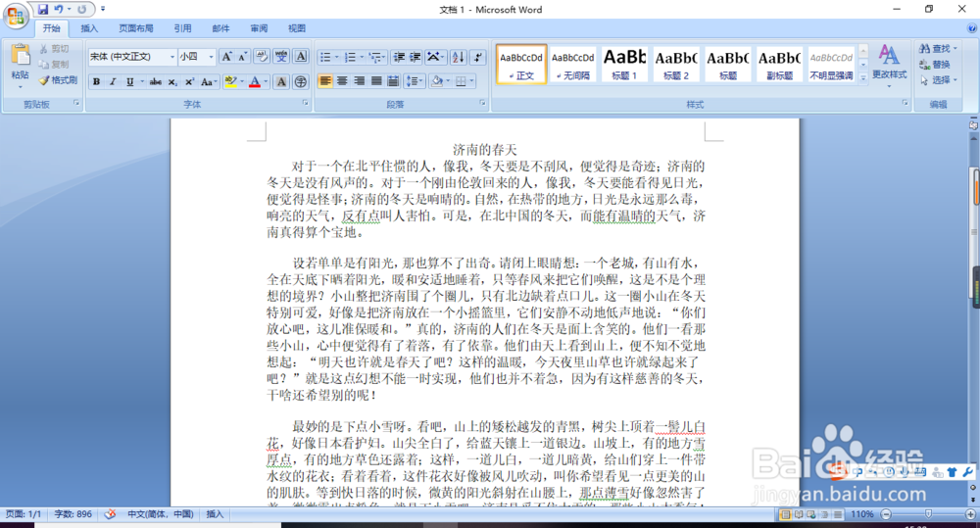Click word count 字数: 896 in status bar
The height and width of the screenshot is (528, 980).
(x=73, y=514)
